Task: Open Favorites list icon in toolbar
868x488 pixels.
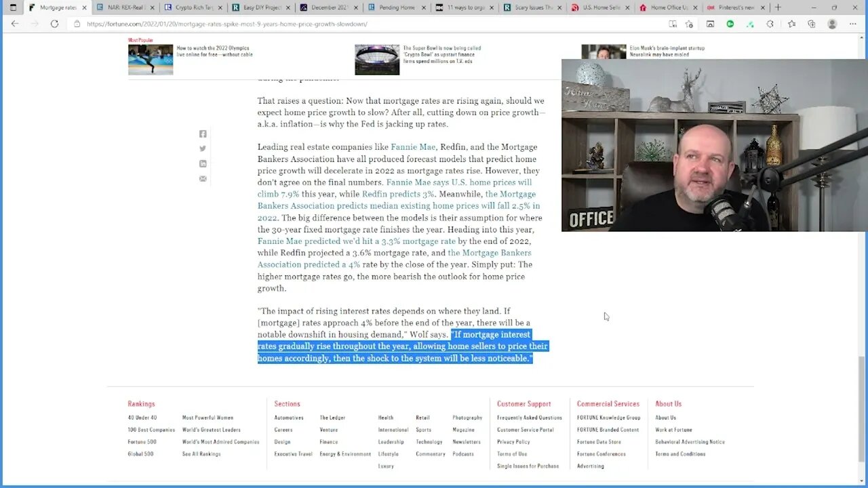Action: point(791,24)
